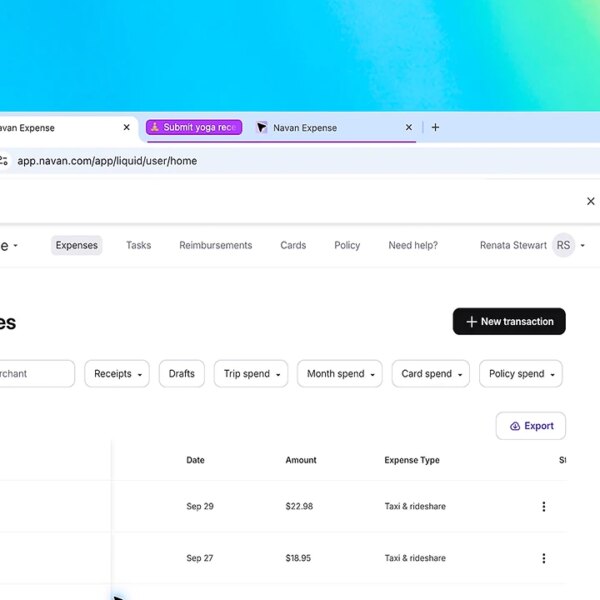
Task: Open more options for the Sep 29 expense
Action: pyautogui.click(x=544, y=507)
